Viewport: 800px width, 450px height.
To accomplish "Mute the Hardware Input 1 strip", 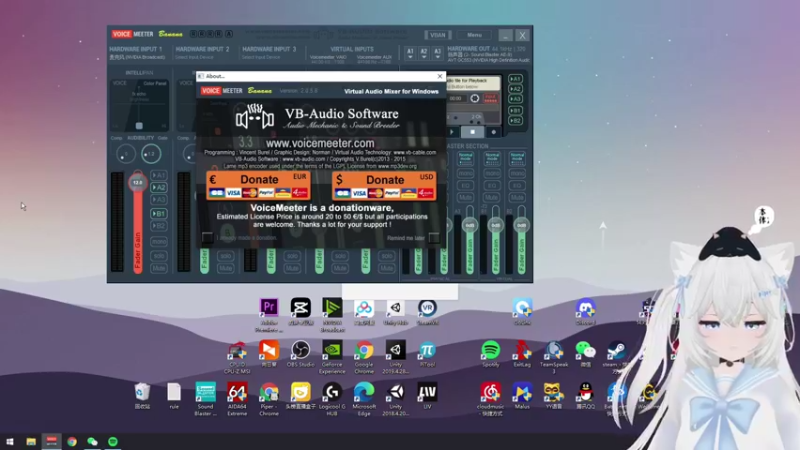I will click(159, 268).
